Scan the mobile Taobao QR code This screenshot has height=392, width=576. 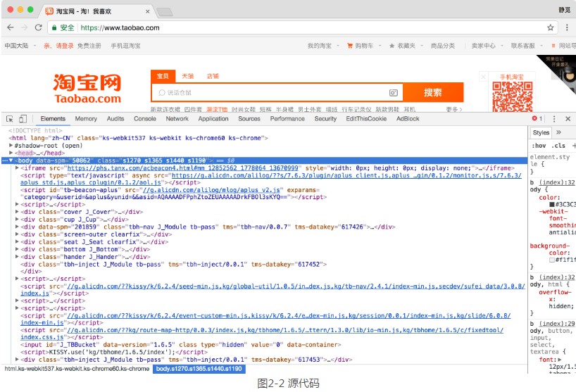click(512, 96)
